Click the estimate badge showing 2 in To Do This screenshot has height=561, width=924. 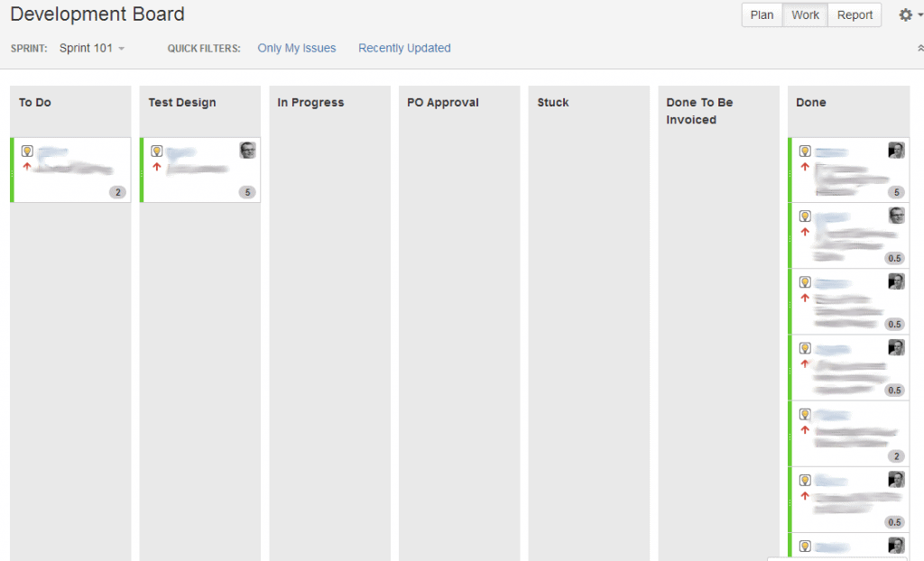pos(117,192)
